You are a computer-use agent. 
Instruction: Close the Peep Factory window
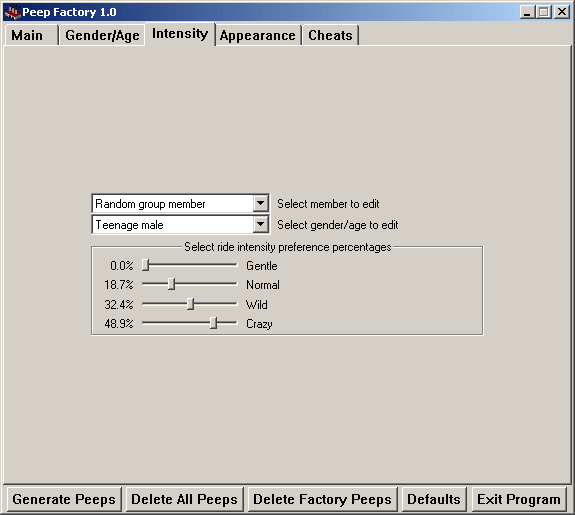(x=562, y=12)
